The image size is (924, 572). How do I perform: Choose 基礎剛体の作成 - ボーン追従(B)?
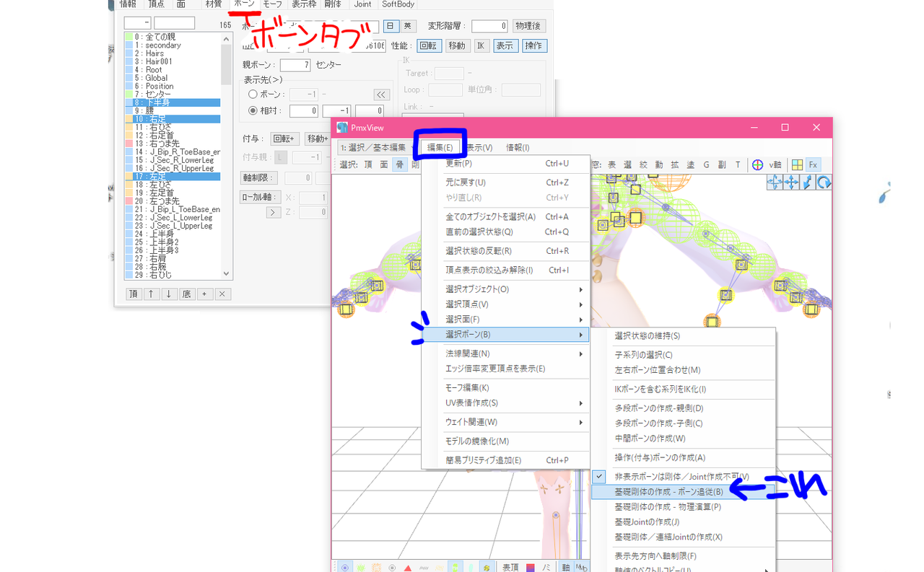coord(682,492)
